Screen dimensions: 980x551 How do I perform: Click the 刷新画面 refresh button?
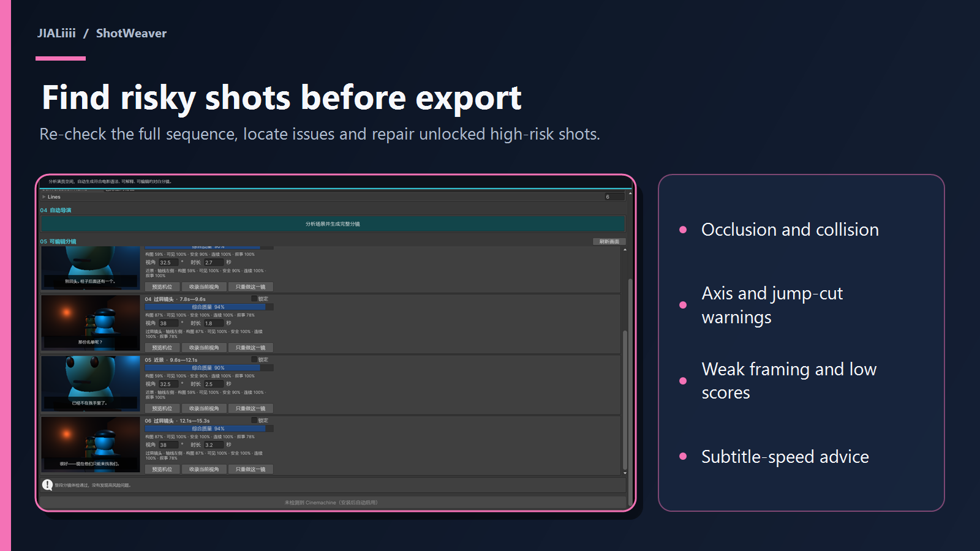point(609,242)
